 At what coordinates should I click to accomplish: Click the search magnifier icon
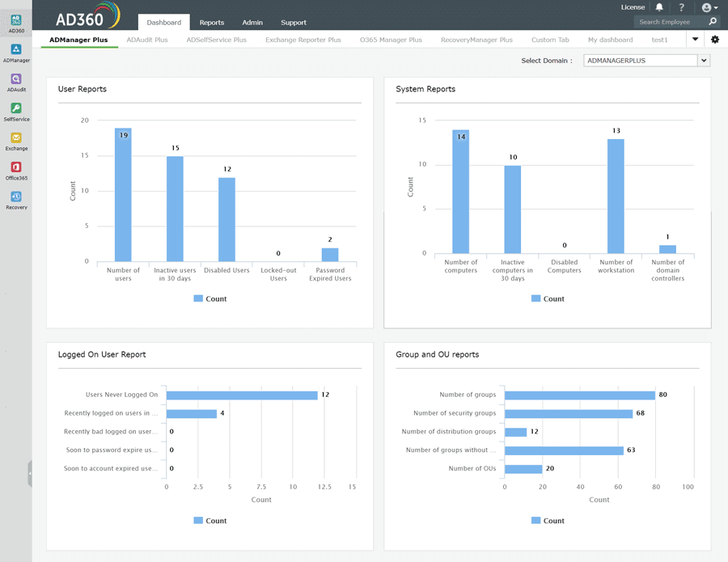713,21
